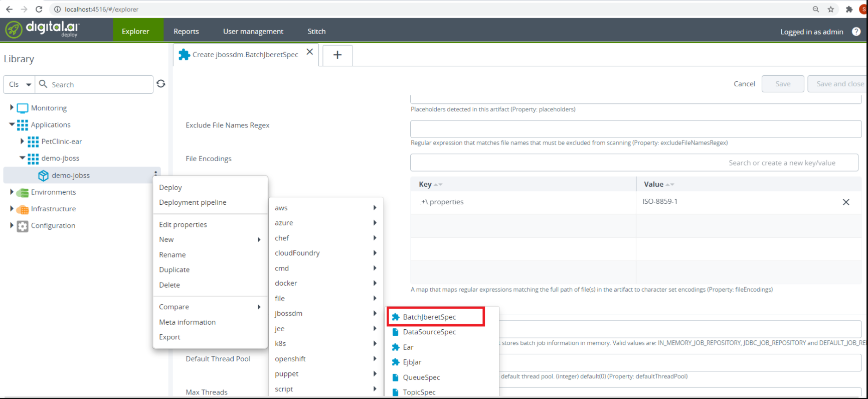Click the Monitoring screen icon
This screenshot has width=868, height=399.
(23, 108)
